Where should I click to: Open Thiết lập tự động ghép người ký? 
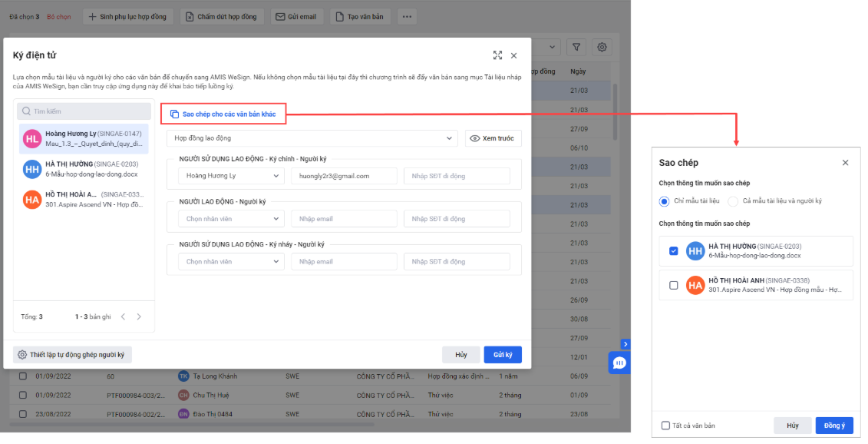[x=72, y=355]
